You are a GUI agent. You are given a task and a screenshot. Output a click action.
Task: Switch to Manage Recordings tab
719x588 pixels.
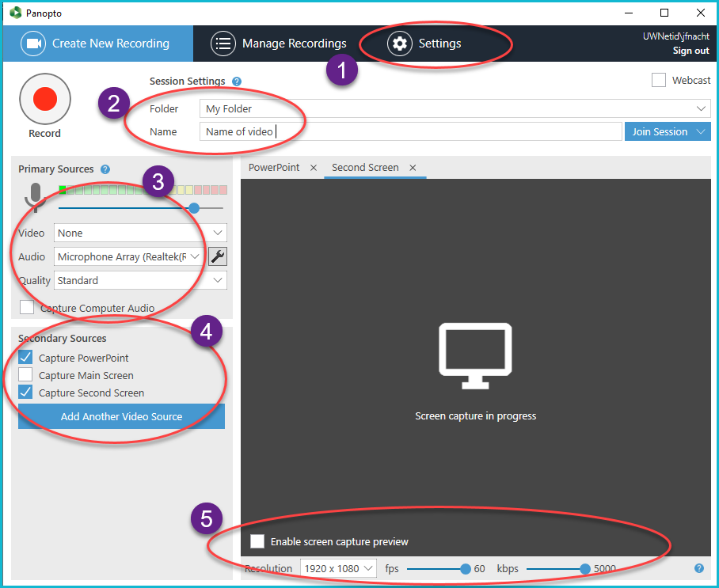[x=279, y=44]
